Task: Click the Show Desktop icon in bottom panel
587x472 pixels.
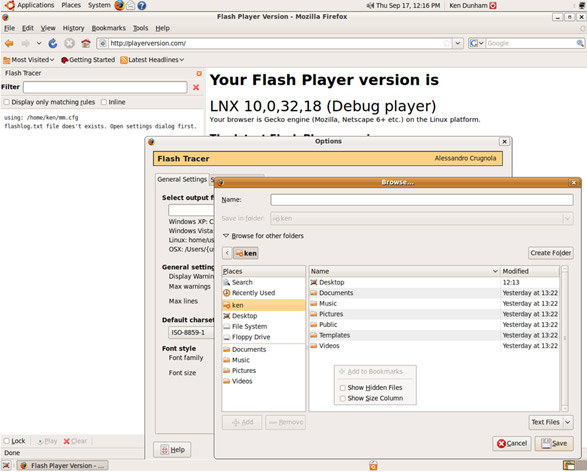Action: [x=6, y=465]
